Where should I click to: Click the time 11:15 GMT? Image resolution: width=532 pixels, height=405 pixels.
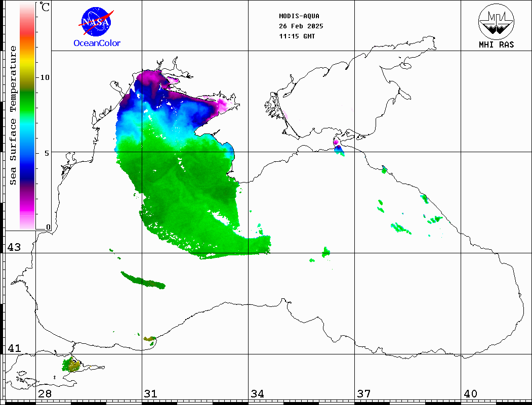[297, 36]
